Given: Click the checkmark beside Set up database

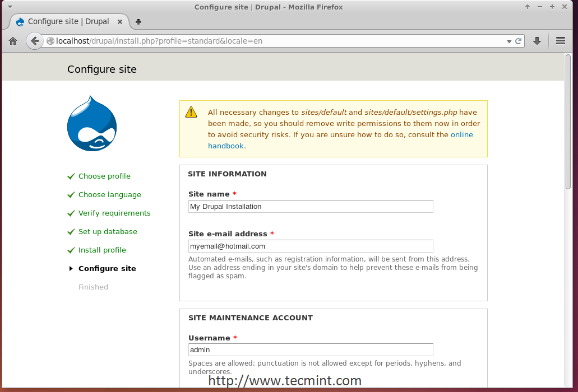Looking at the screenshot, I should [71, 231].
